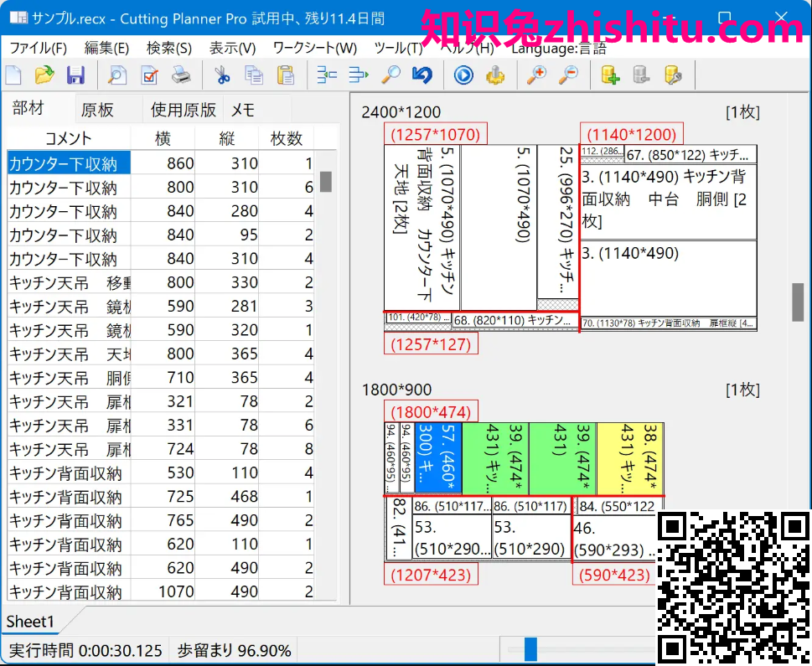Zoom out with the minus magnifier icon
812x666 pixels.
click(569, 75)
